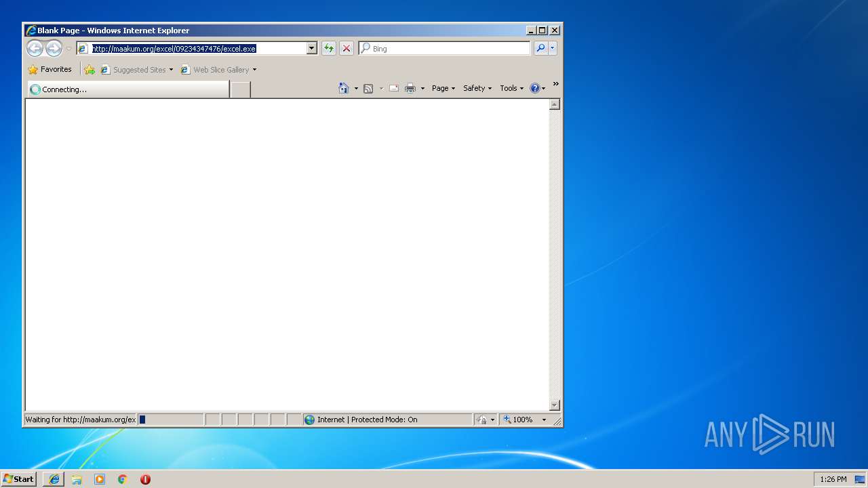Click the page loading progress bar
Image resolution: width=868 pixels, height=488 pixels.
click(x=171, y=420)
